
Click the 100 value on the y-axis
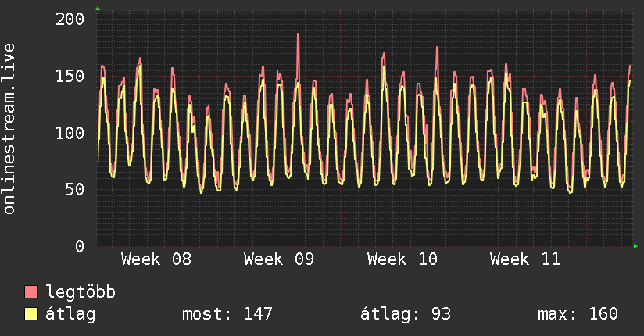pos(70,133)
